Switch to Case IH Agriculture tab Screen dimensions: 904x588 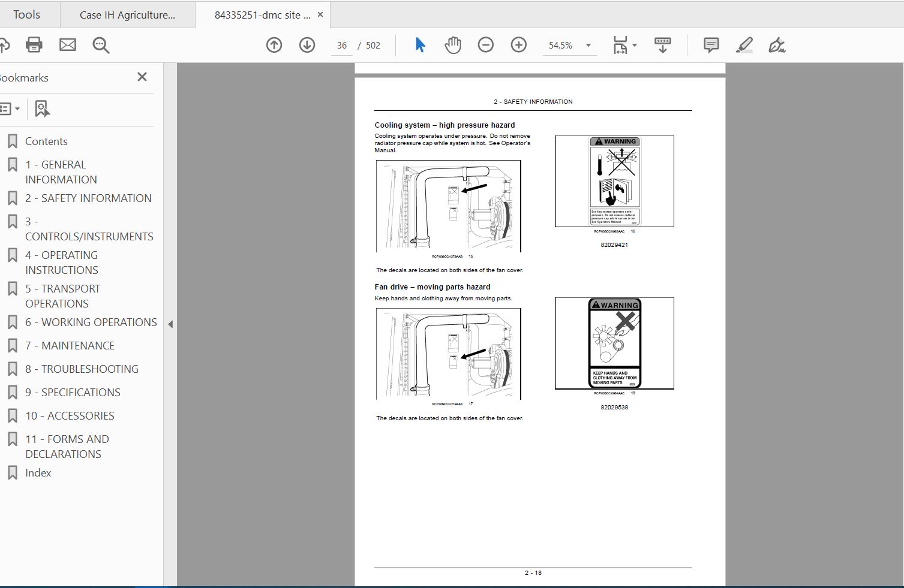point(128,15)
